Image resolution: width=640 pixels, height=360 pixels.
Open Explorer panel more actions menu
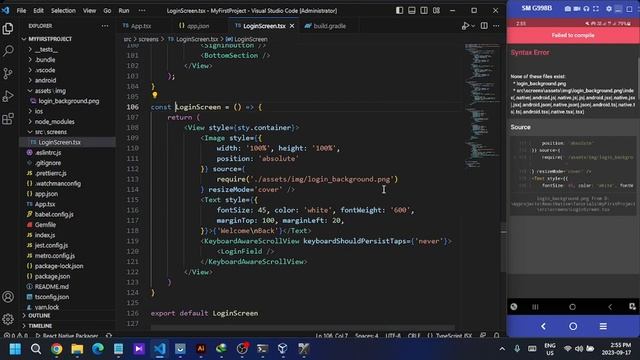(105, 26)
